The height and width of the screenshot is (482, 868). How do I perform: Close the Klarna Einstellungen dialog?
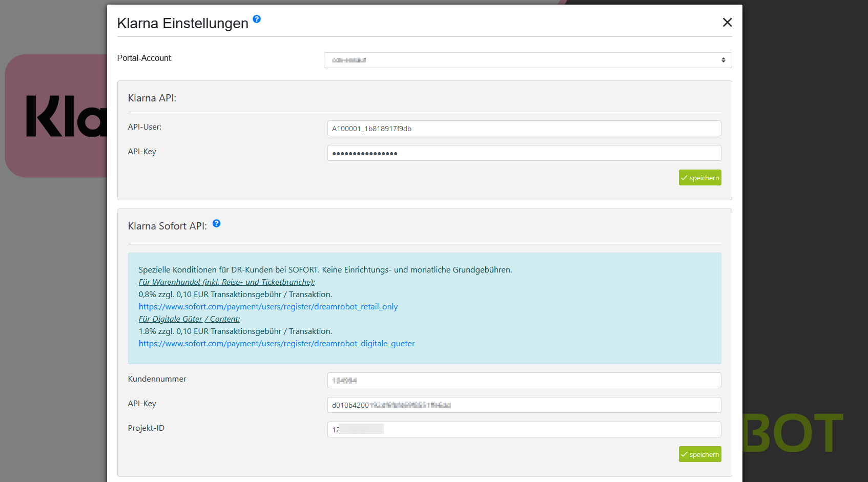coord(727,23)
